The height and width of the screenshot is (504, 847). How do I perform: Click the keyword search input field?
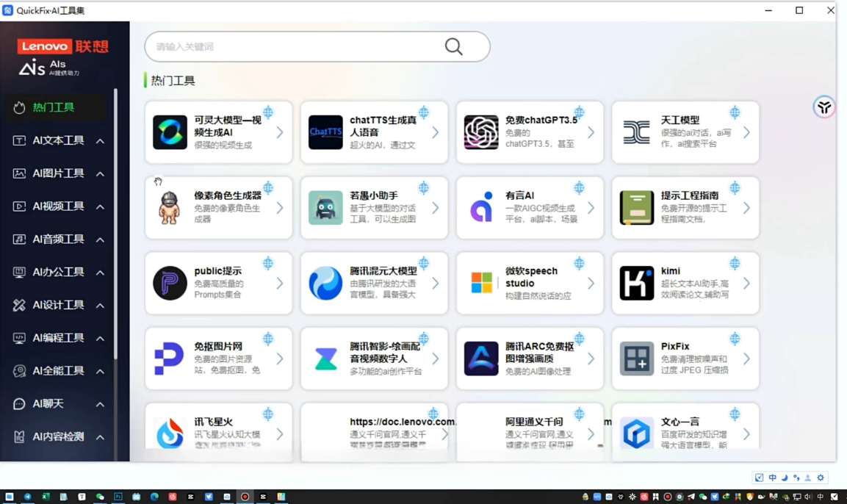point(294,46)
